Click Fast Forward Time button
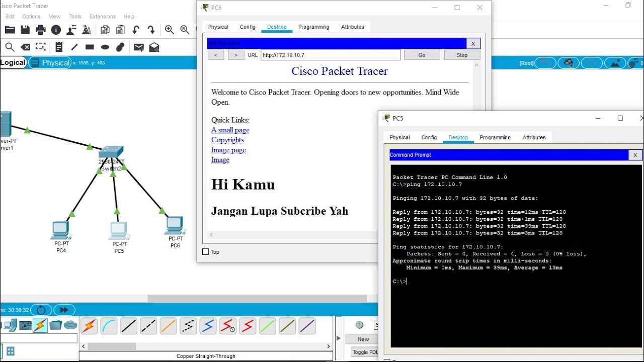644x362 pixels. pyautogui.click(x=64, y=310)
